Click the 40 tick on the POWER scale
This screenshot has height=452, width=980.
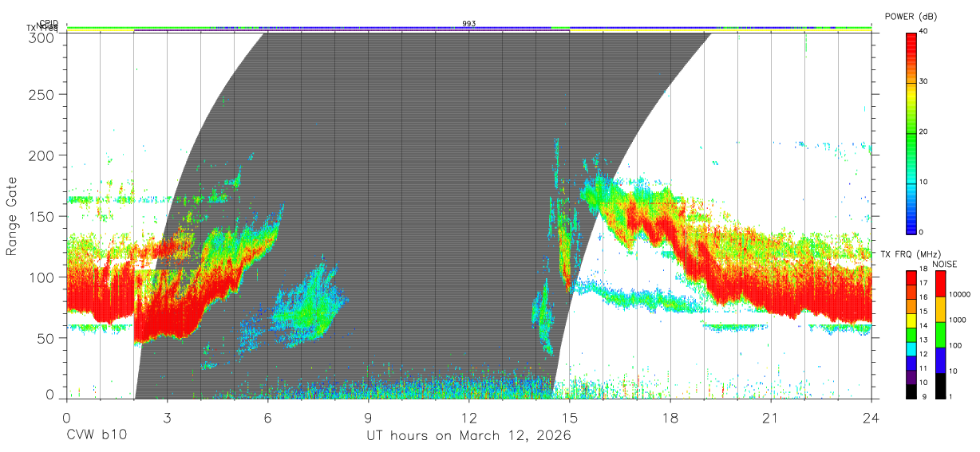[924, 31]
